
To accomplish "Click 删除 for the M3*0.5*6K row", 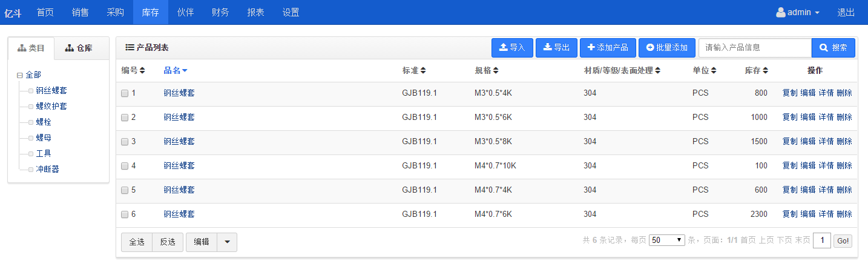I will [844, 117].
